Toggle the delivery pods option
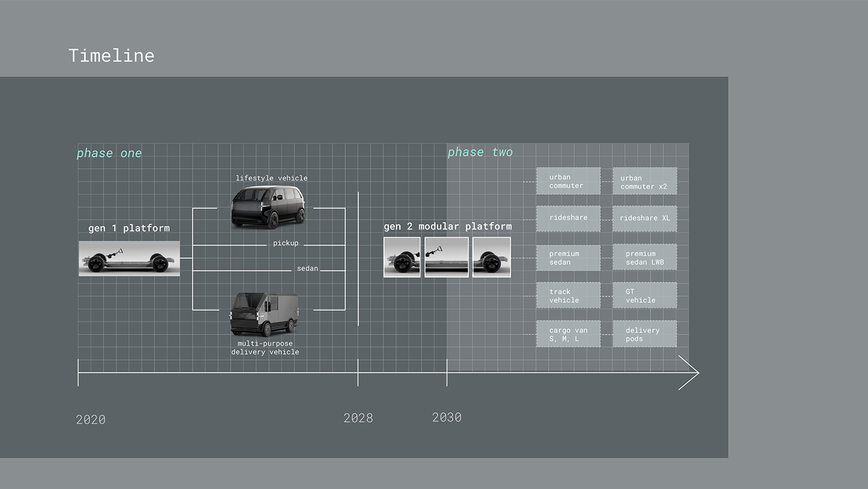The image size is (868, 489). 644,334
